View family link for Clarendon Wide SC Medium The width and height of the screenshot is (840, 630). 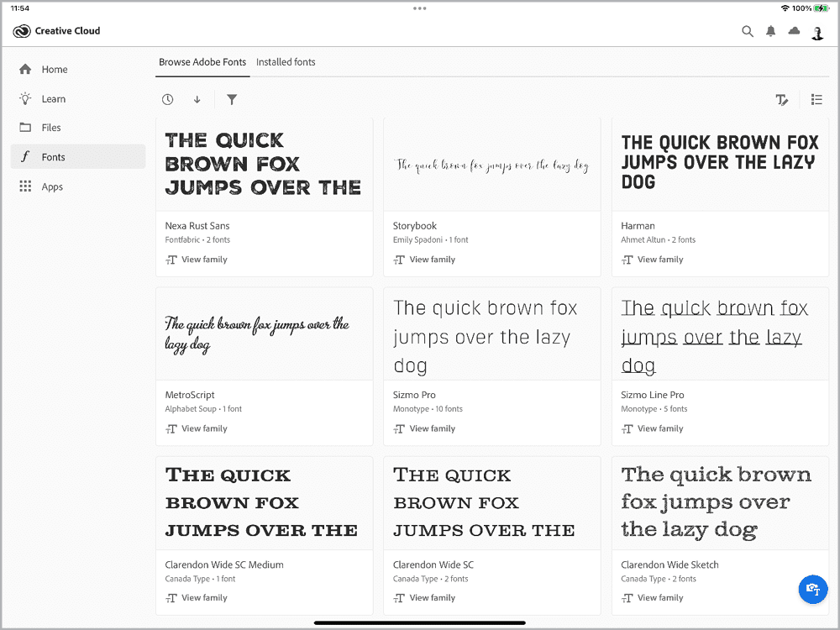(204, 598)
